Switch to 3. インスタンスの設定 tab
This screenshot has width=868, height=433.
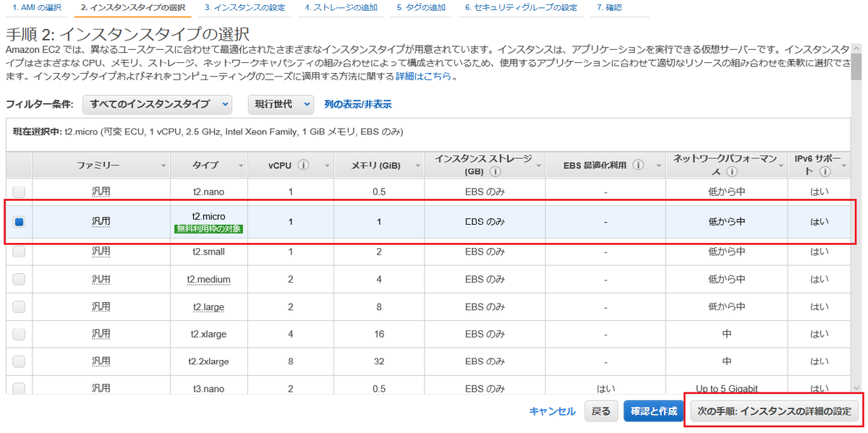244,7
